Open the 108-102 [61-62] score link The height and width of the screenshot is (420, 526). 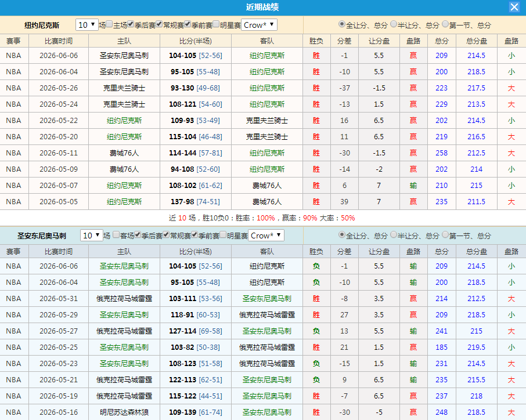tap(196, 186)
